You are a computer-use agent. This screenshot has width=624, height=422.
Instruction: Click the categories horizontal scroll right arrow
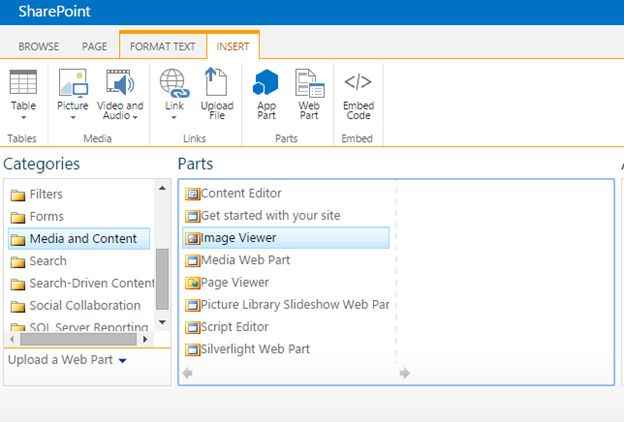145,340
